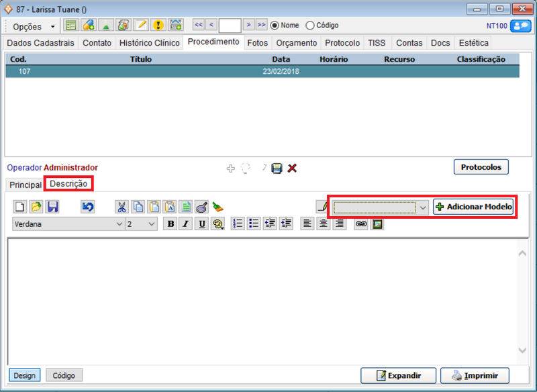This screenshot has width=537, height=392.
Task: Delete the record with the red X icon
Action: click(x=292, y=168)
